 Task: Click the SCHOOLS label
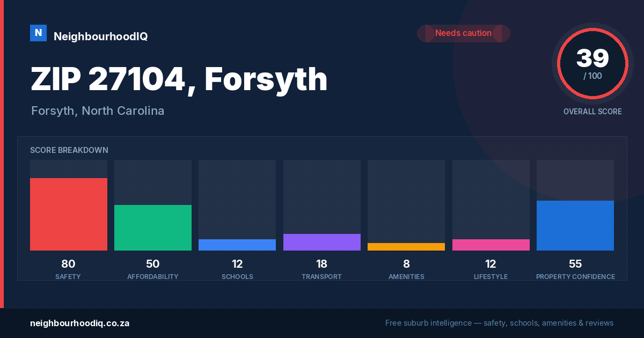(237, 277)
